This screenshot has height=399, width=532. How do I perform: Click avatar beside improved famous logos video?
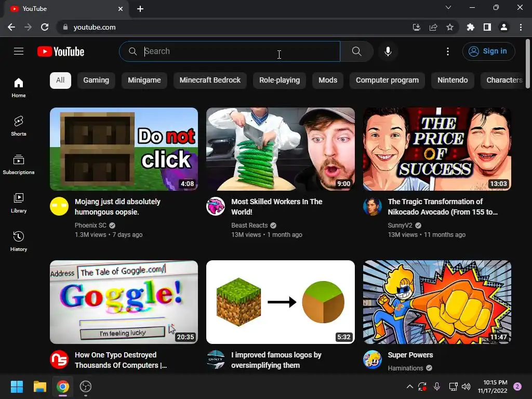216,360
